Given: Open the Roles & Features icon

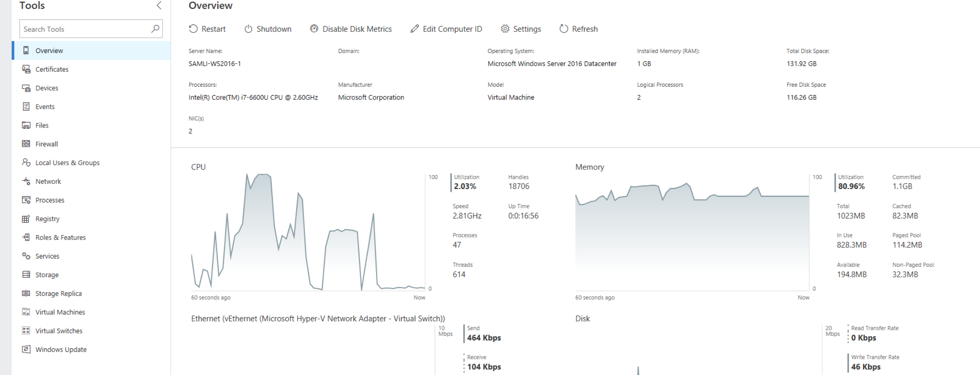Looking at the screenshot, I should point(26,237).
